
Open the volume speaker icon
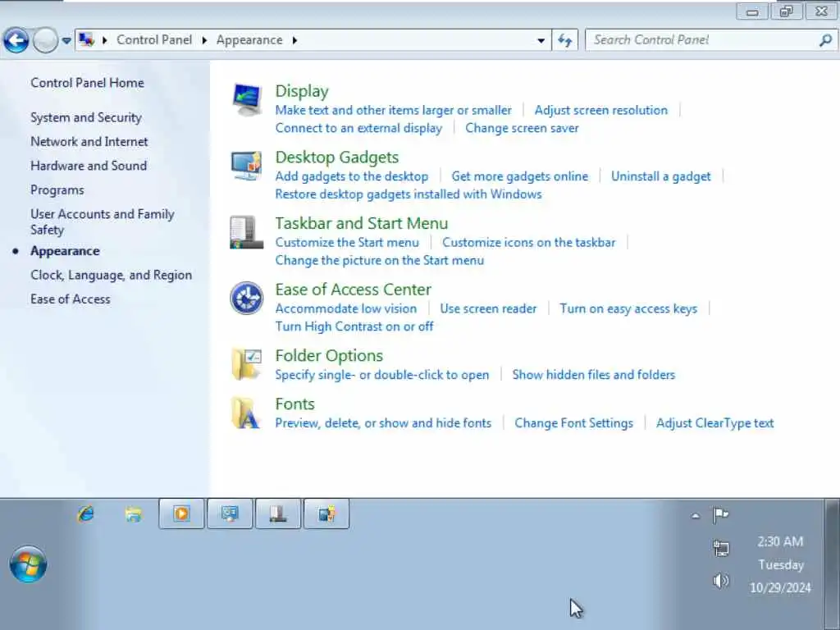(x=721, y=580)
